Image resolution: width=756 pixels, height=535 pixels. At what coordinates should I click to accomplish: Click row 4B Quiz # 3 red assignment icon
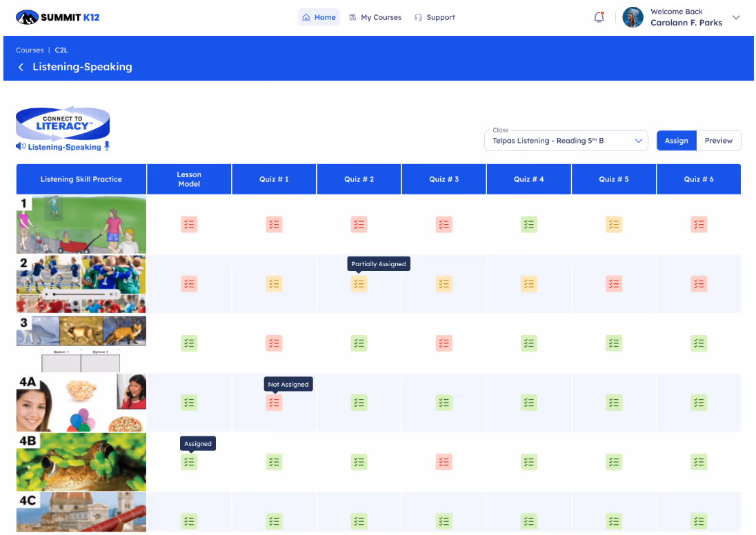pyautogui.click(x=444, y=462)
